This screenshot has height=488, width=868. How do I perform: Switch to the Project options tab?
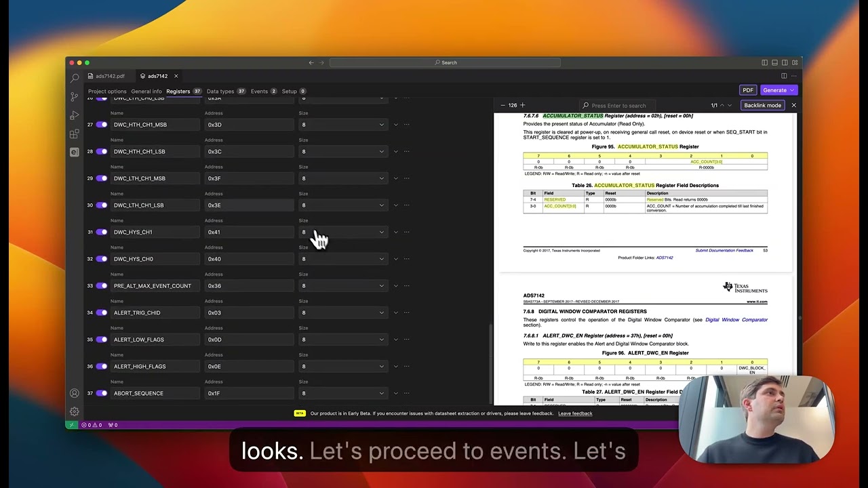click(107, 91)
